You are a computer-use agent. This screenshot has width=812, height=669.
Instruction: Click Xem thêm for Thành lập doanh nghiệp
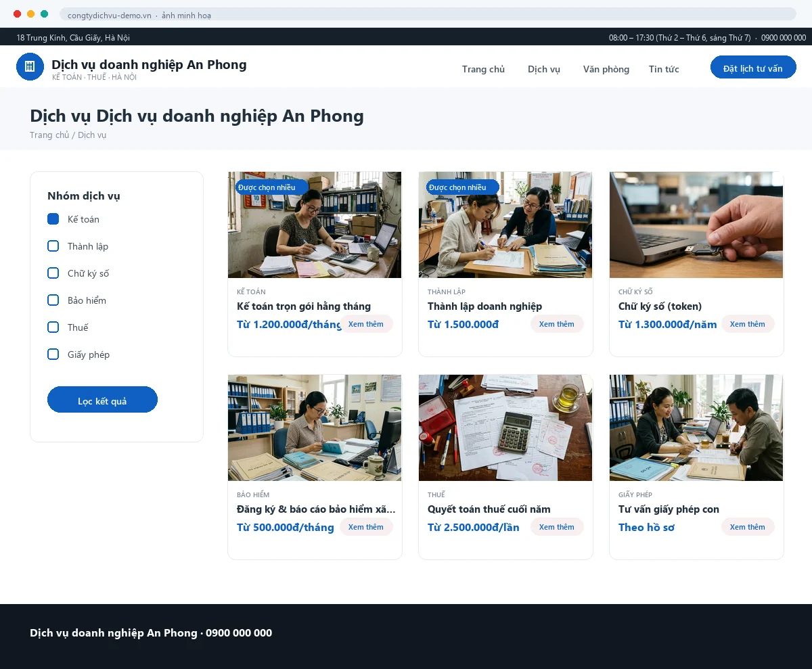click(x=557, y=324)
